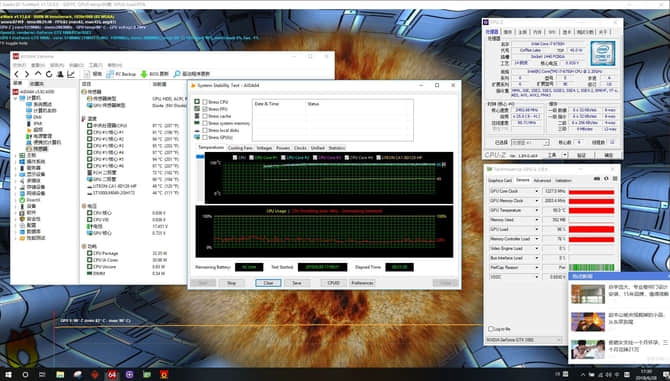Enable the Stress system memory checkbox
670x381 pixels.
click(205, 123)
